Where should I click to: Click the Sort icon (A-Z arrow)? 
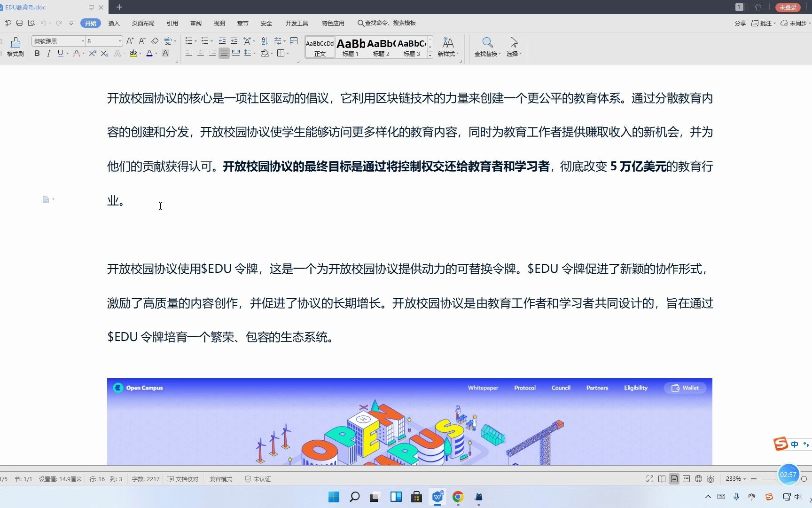264,41
